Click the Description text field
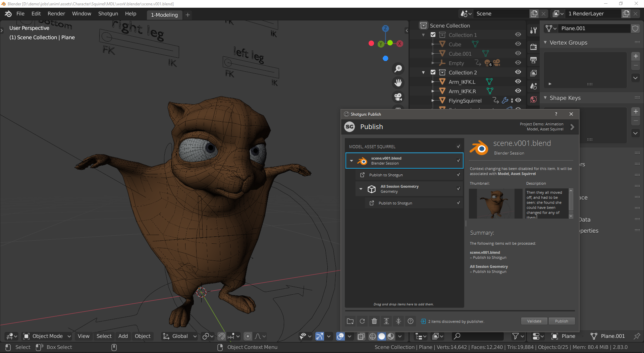 (x=547, y=203)
